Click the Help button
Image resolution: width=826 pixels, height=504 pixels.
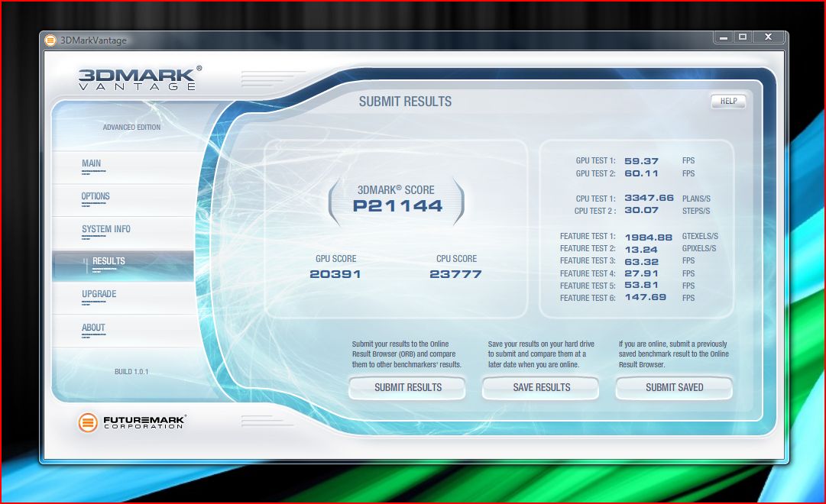pyautogui.click(x=728, y=101)
